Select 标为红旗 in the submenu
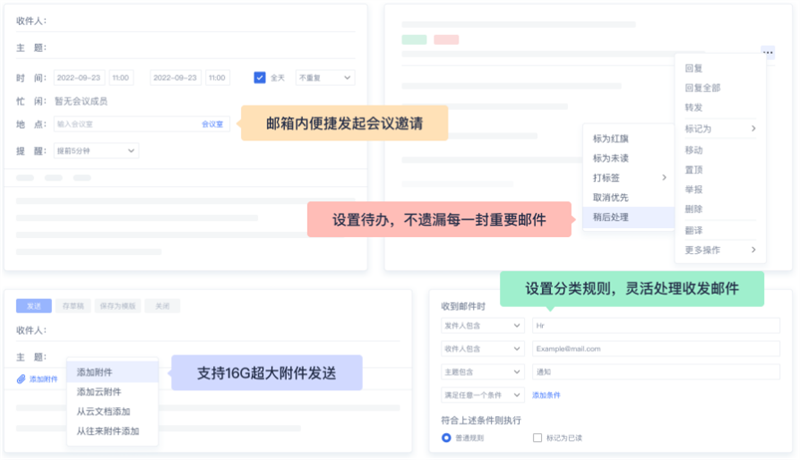Viewport: 800px width, 460px height. (610, 139)
